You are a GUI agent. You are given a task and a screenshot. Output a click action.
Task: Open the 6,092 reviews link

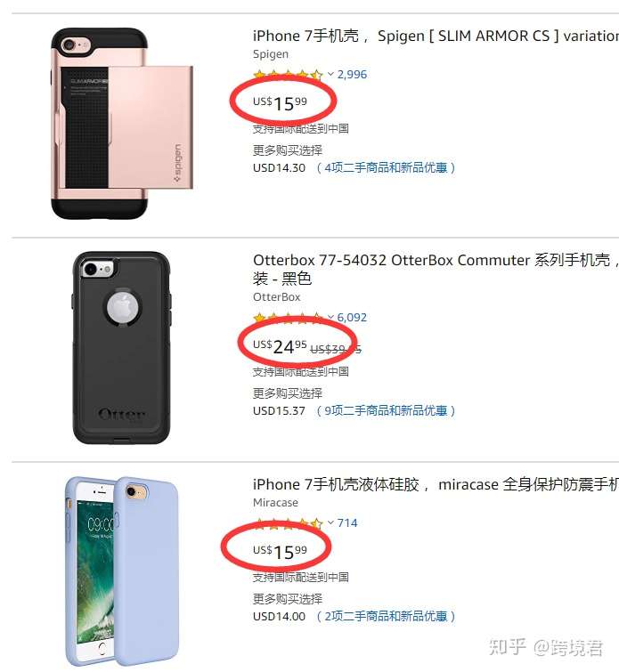point(352,318)
